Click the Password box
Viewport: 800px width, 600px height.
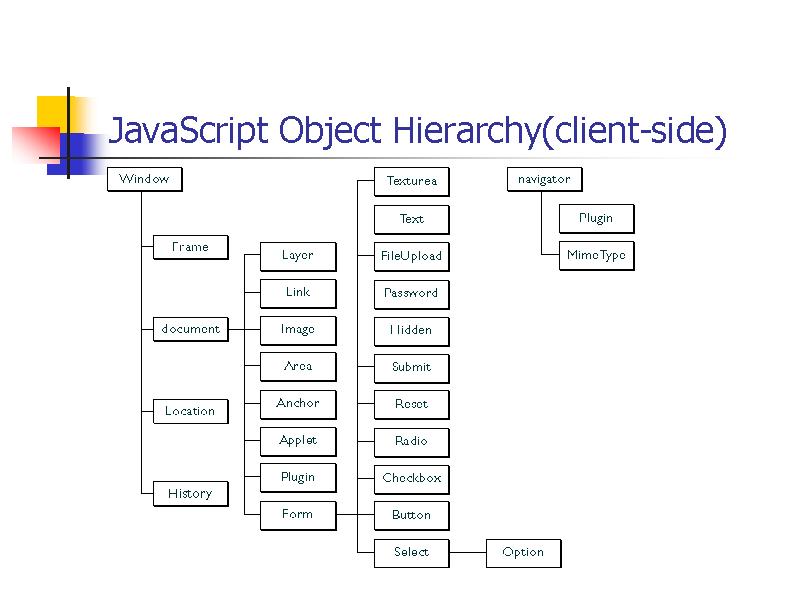(x=411, y=293)
